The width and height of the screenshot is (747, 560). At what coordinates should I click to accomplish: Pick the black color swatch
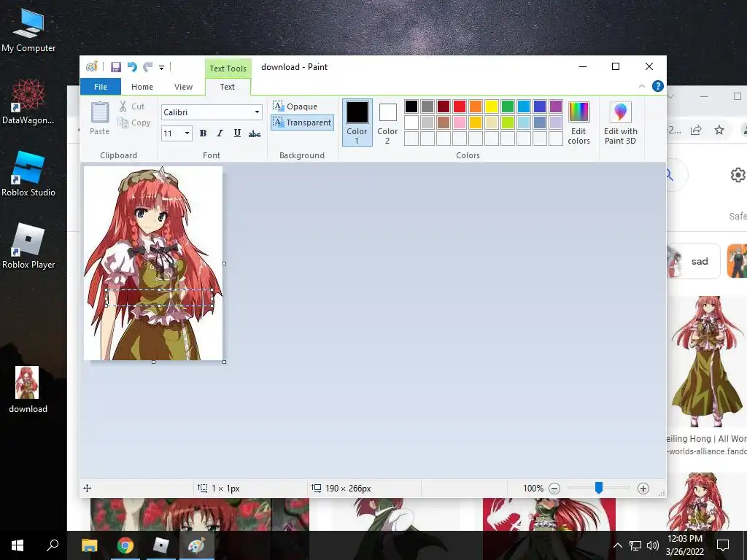pyautogui.click(x=411, y=106)
